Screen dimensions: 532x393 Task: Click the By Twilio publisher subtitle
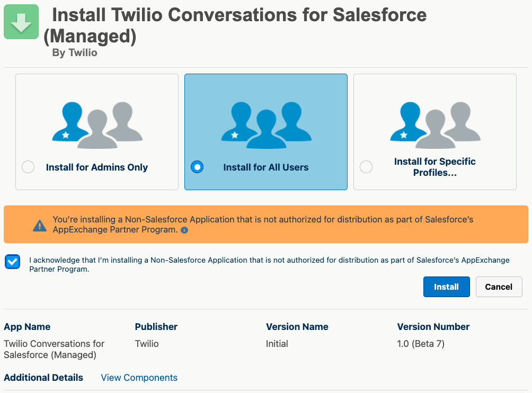tap(75, 53)
